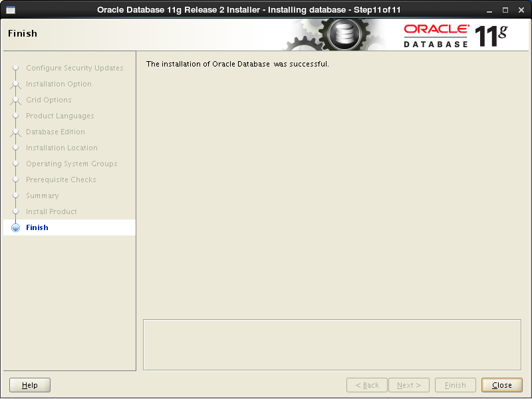Click the window menu icon in title bar
Screen dimensions: 532x399
(x=11, y=10)
